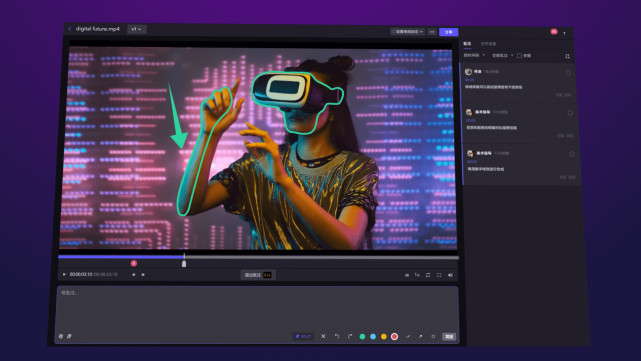Screen dimensions: 641x361
Task: Pick the yellow annotation color
Action: click(383, 336)
